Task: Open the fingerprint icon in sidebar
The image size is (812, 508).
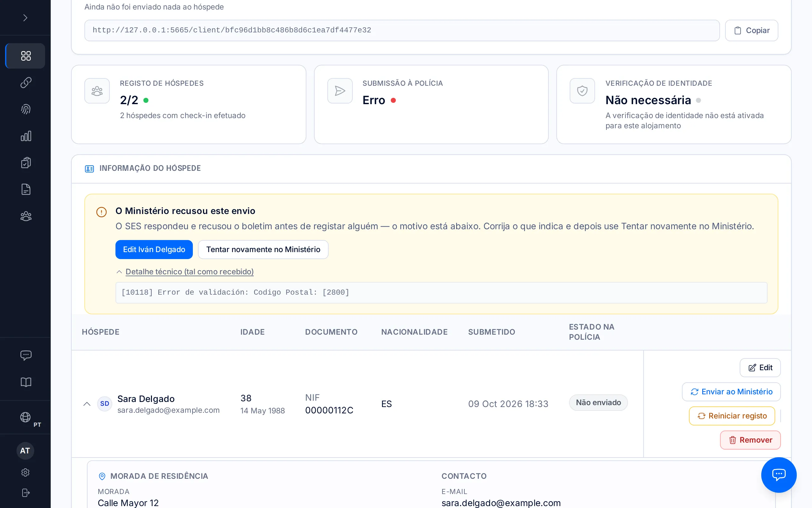Action: click(x=25, y=109)
